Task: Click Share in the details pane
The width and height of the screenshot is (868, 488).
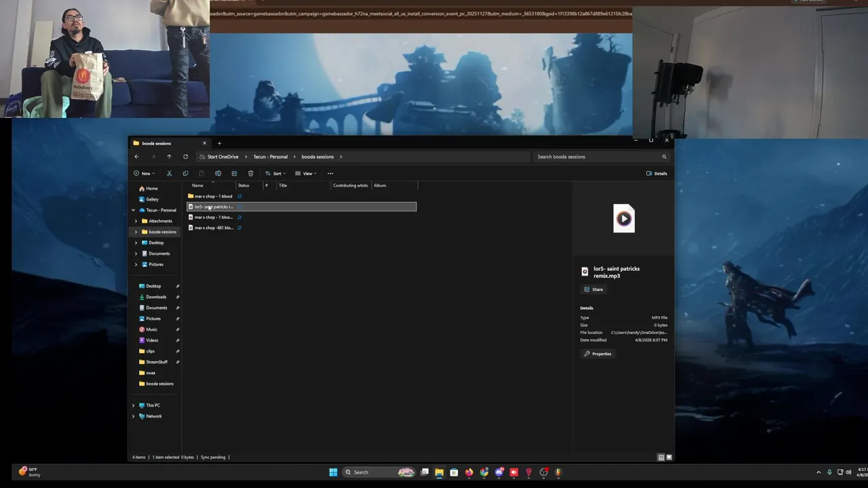Action: 593,289
